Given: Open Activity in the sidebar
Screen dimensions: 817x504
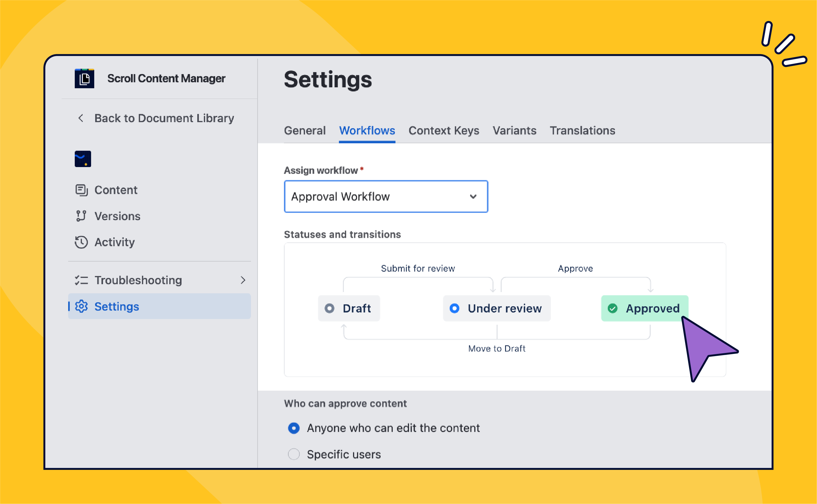Looking at the screenshot, I should pyautogui.click(x=159, y=242).
